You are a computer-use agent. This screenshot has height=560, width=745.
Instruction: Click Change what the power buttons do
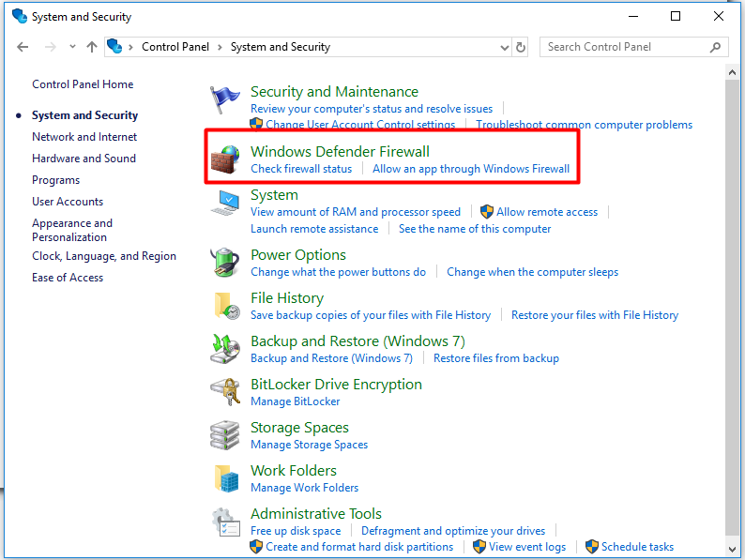[x=339, y=272]
